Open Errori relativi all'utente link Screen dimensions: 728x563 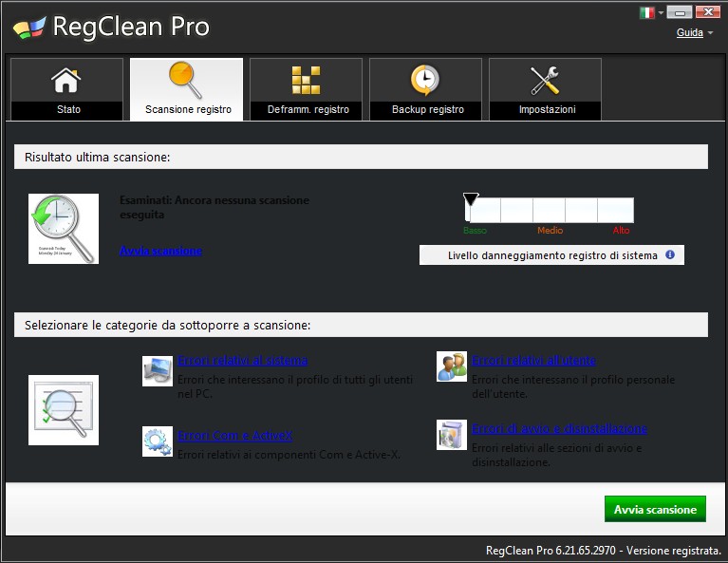(x=534, y=361)
